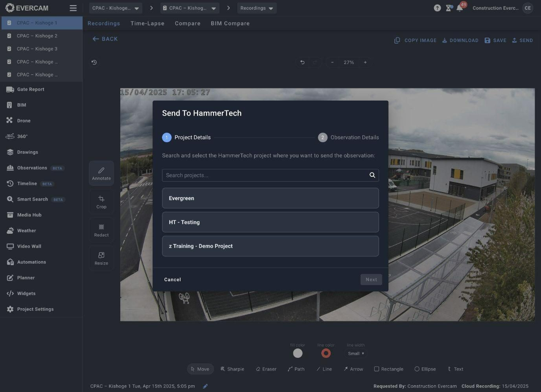This screenshot has width=541, height=392.
Task: Open the CE user avatar
Action: tap(528, 8)
